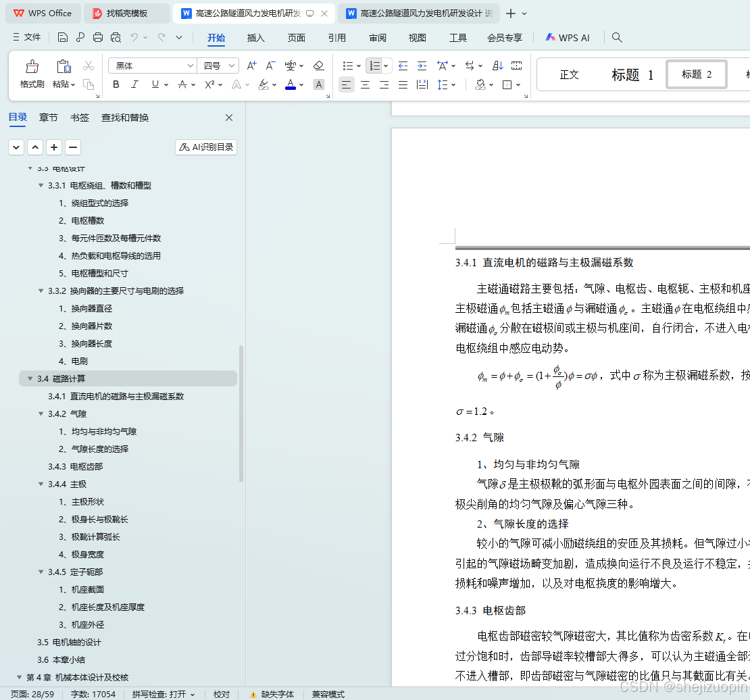Image resolution: width=750 pixels, height=700 pixels.
Task: Apply the 标题 1 style
Action: (632, 74)
